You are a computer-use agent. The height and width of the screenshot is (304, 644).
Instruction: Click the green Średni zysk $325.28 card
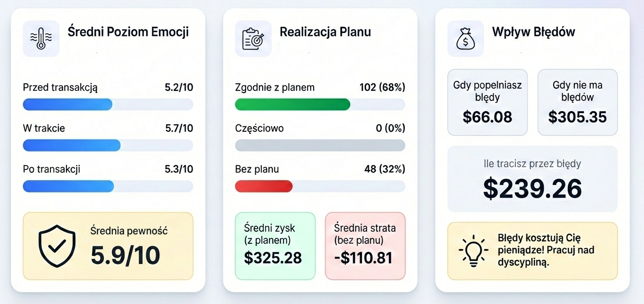point(275,246)
